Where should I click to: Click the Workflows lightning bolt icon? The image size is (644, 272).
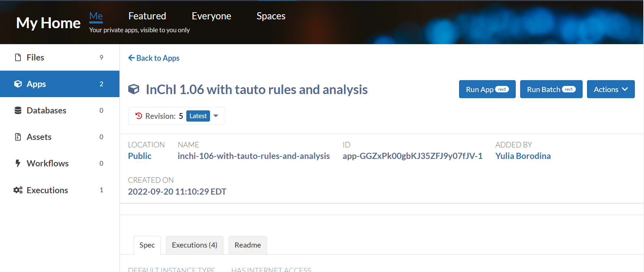pyautogui.click(x=18, y=163)
